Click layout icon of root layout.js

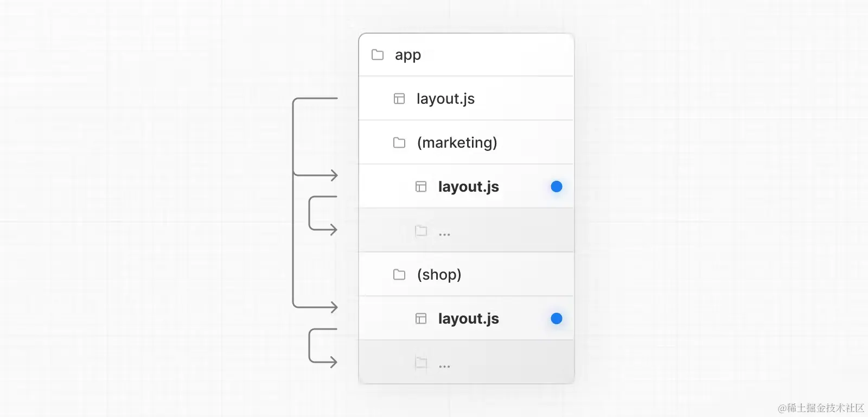pyautogui.click(x=399, y=99)
